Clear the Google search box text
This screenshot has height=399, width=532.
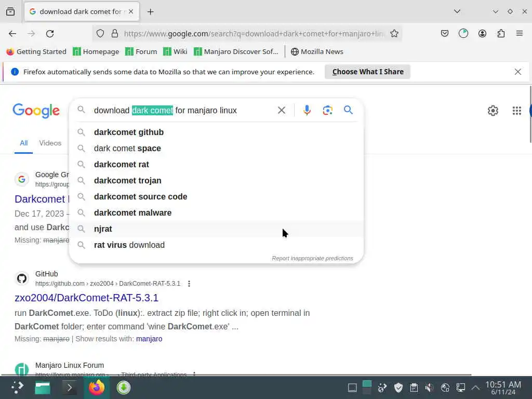coord(281,110)
